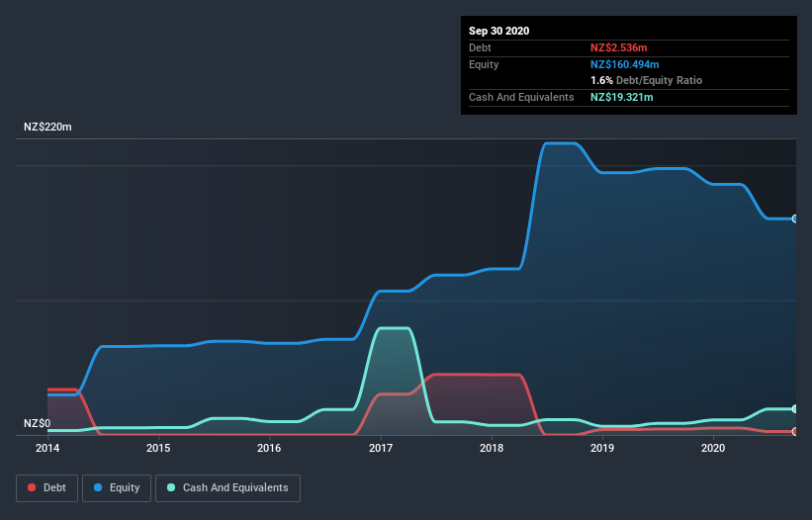Click the NZ$220m axis label
Viewport: 812px width, 520px height.
pos(47,127)
